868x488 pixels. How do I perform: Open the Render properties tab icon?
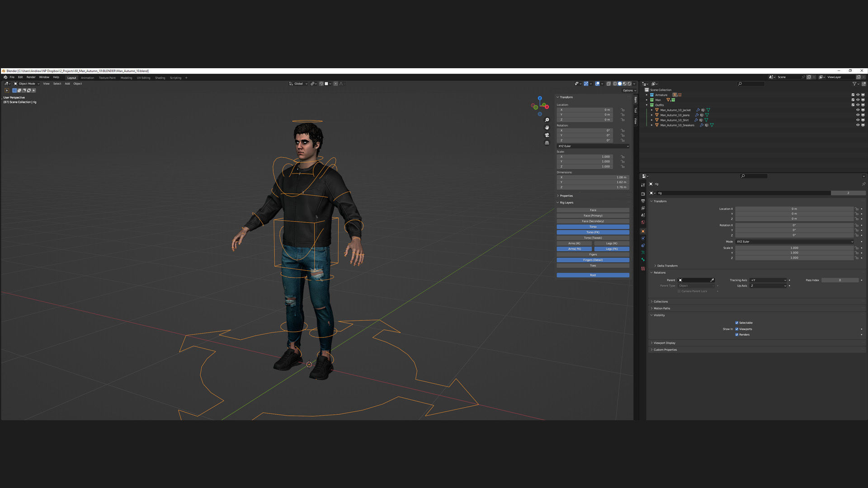point(643,194)
